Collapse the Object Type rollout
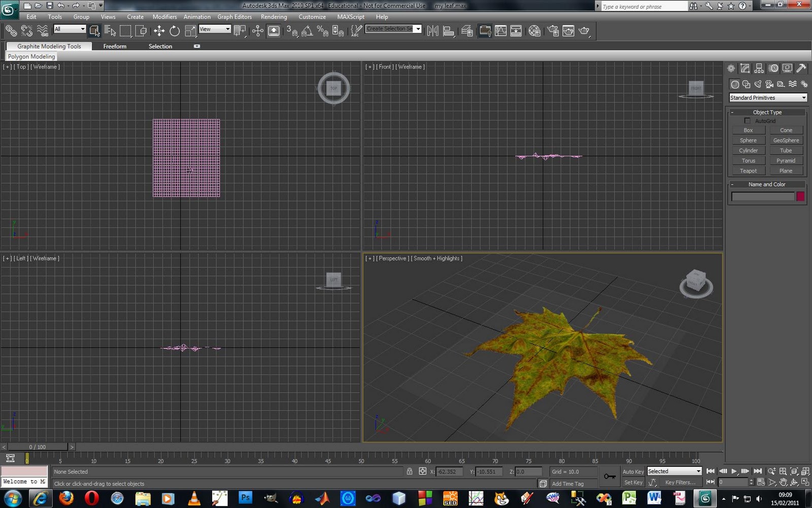 [x=767, y=112]
